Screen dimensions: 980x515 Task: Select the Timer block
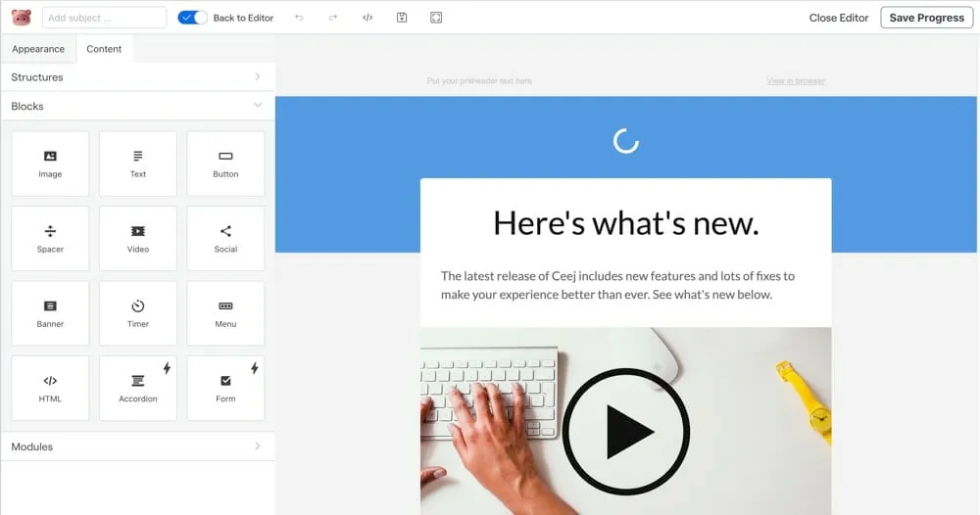[138, 313]
